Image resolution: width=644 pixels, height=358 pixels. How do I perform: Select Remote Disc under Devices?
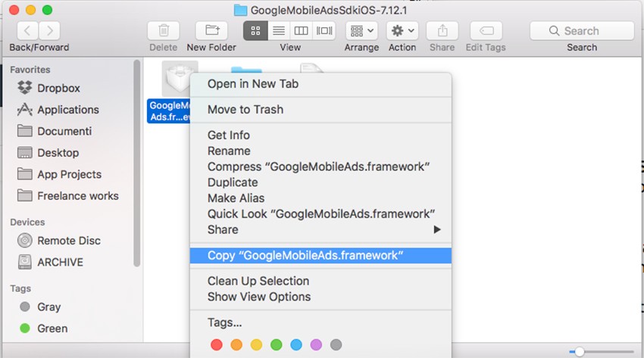[69, 241]
